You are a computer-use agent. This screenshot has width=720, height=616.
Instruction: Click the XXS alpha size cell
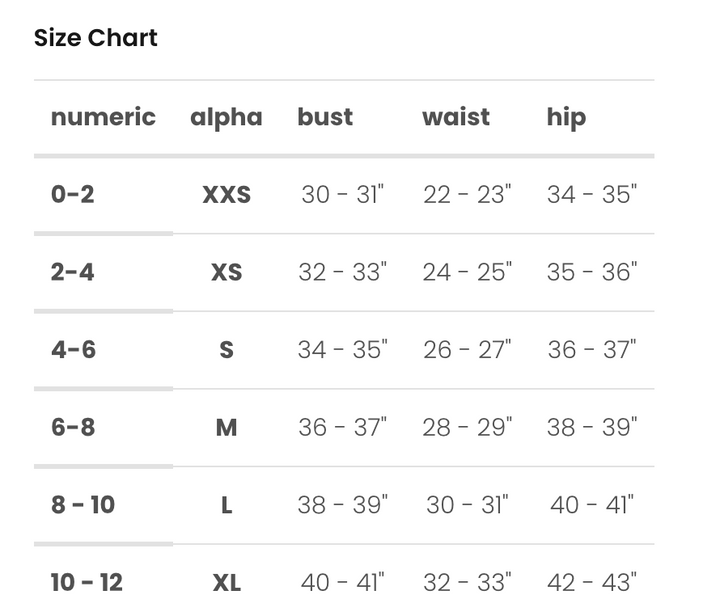pos(227,194)
